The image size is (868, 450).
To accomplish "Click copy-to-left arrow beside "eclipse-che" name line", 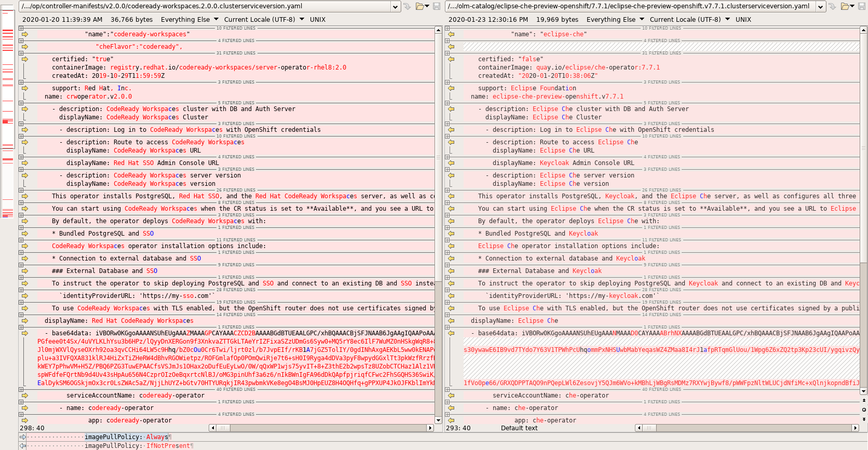I will click(x=451, y=34).
